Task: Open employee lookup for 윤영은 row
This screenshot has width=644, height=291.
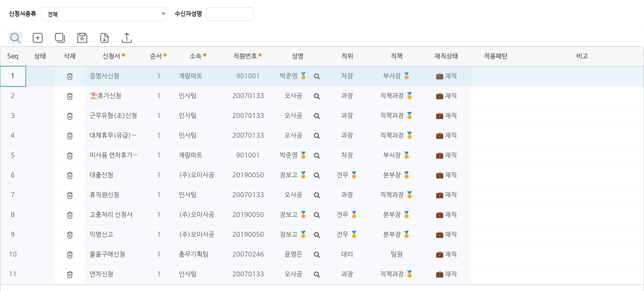Action: coord(317,255)
